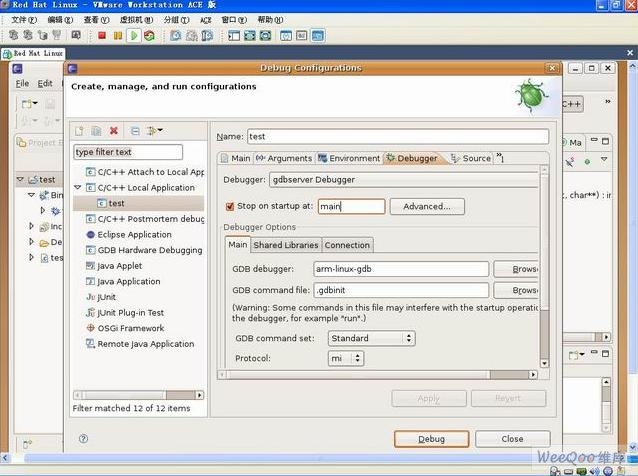The height and width of the screenshot is (476, 638).
Task: Click configuration list horizontal scrollbar
Action: point(138,395)
